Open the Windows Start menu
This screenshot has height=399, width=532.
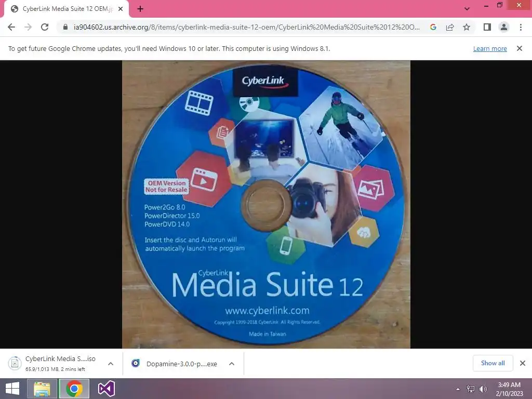(x=12, y=389)
